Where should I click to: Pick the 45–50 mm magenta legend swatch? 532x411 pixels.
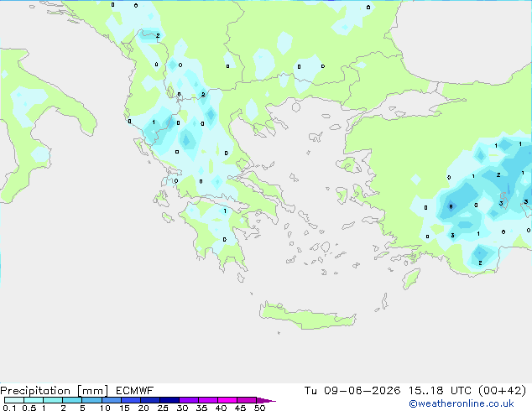[247, 400]
